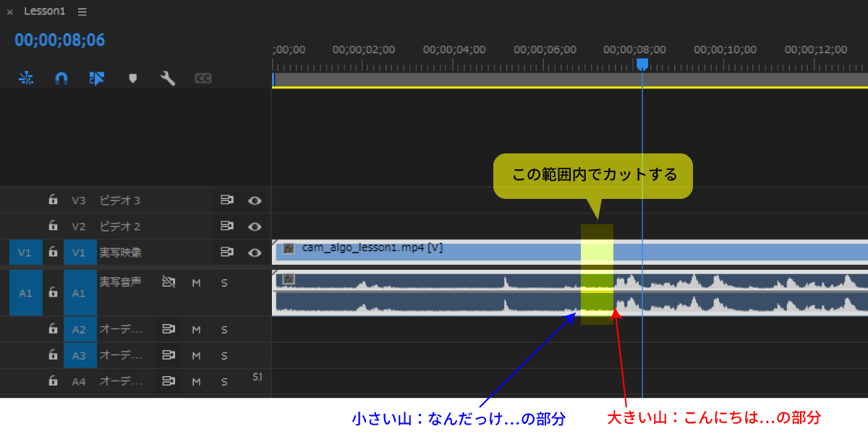The width and height of the screenshot is (868, 434).
Task: Toggle insert sequence as nest
Action: pyautogui.click(x=26, y=78)
